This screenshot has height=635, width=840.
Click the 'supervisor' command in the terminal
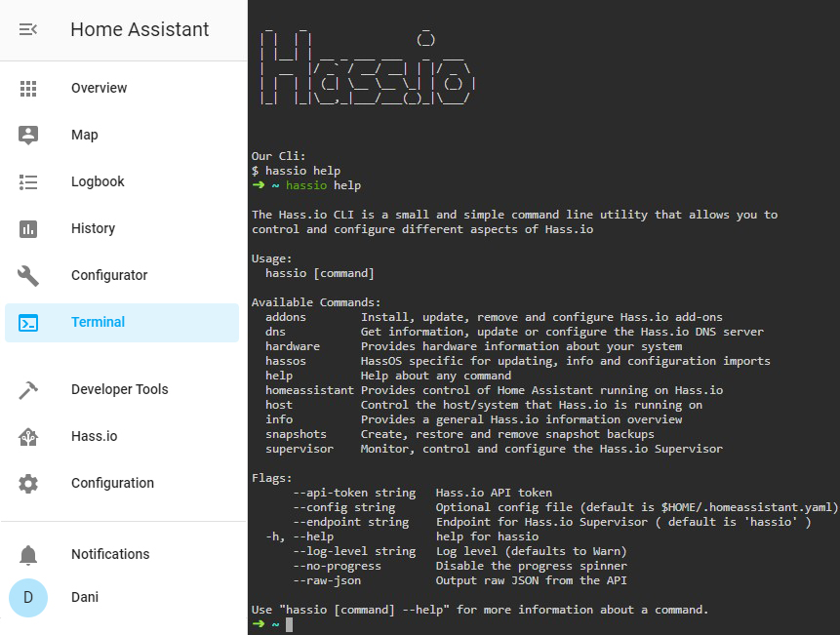(x=300, y=449)
